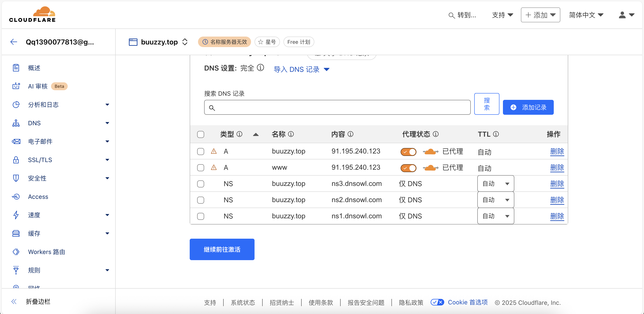This screenshot has height=314, width=644.
Task: Select checkbox for ns3.dnsowl.com record
Action: pos(201,184)
